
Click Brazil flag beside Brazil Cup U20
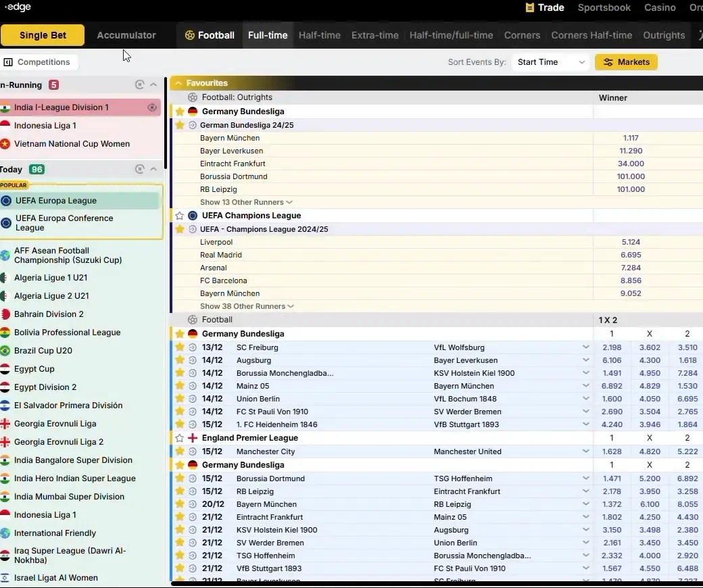tap(5, 351)
